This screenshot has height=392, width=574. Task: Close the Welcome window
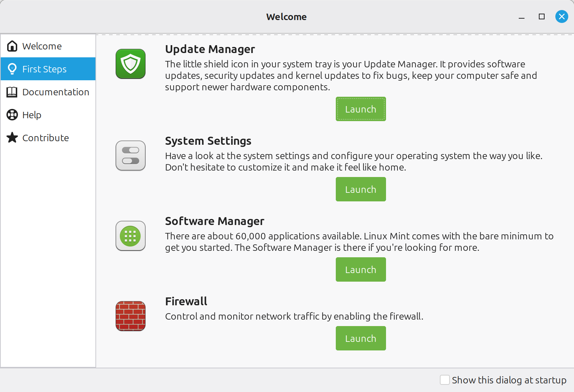point(562,16)
